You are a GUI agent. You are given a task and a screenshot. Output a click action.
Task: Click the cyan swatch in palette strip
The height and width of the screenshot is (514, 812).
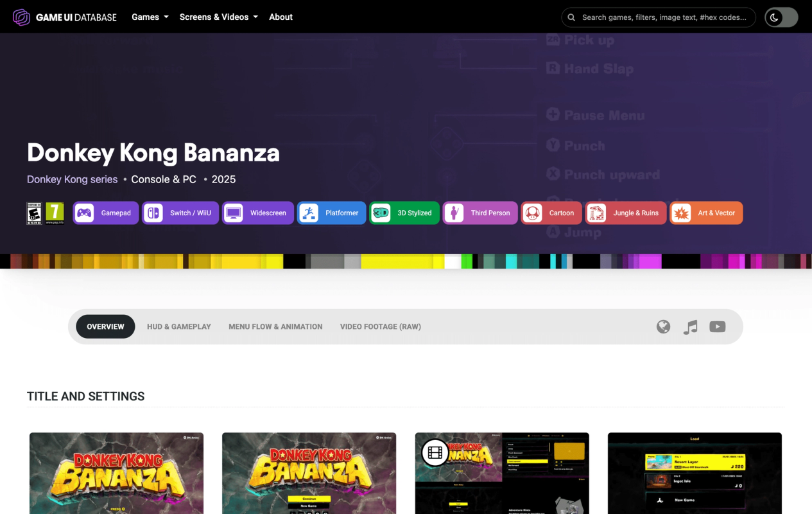[512, 261]
